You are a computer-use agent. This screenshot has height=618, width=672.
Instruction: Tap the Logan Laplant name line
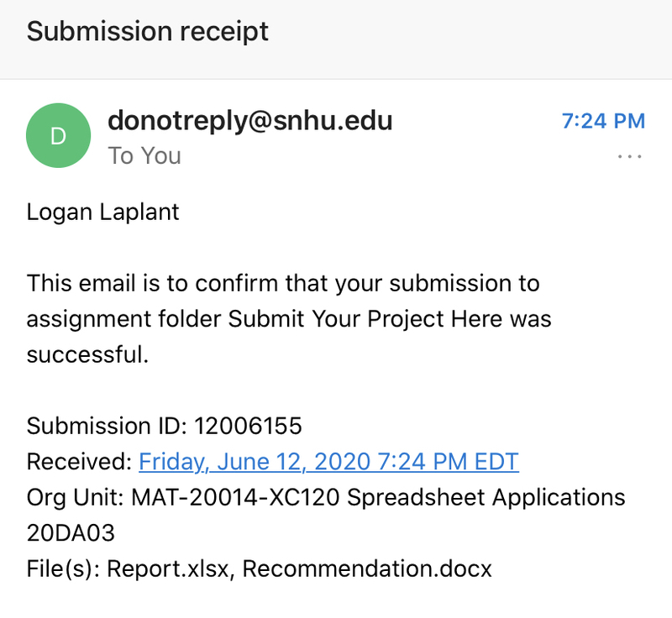102,212
